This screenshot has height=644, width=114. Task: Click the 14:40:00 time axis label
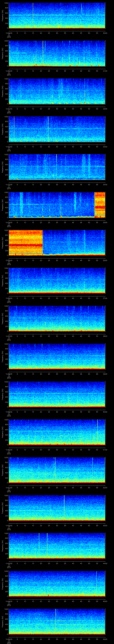[x=9, y=450]
